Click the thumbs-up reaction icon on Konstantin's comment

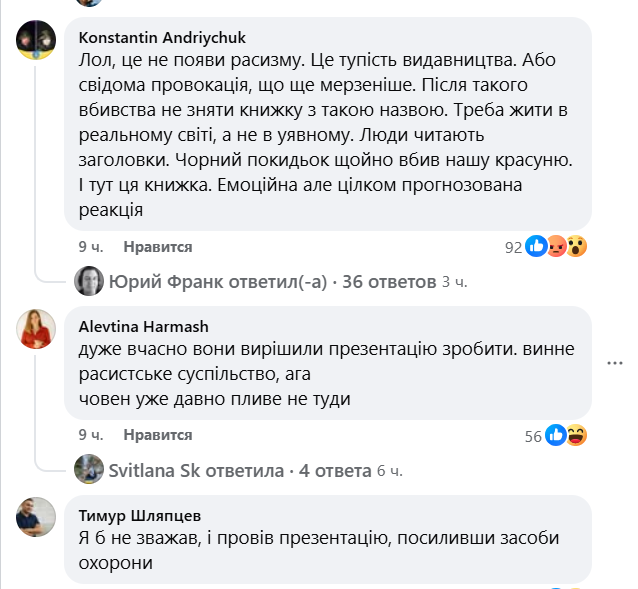[537, 246]
